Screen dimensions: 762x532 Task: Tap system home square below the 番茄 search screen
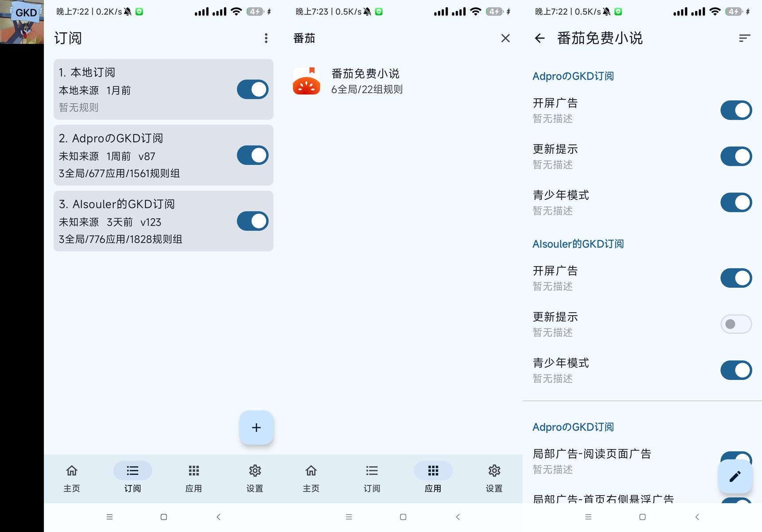pos(403,517)
